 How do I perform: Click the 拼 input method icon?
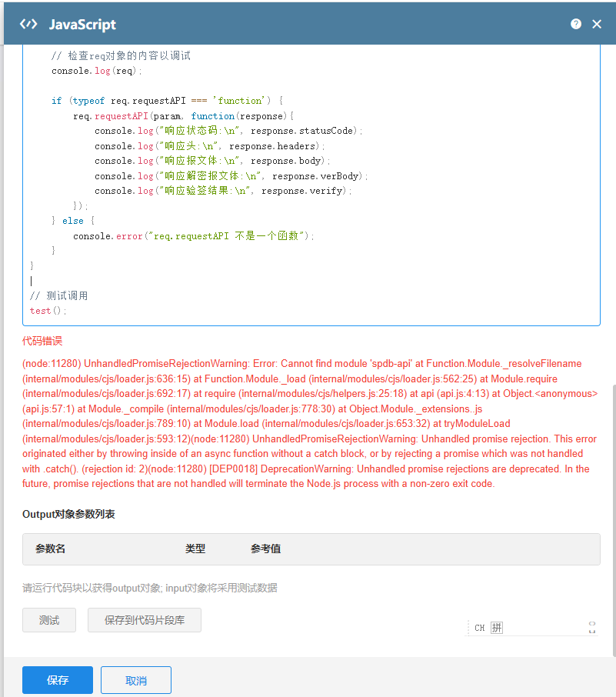(x=497, y=628)
